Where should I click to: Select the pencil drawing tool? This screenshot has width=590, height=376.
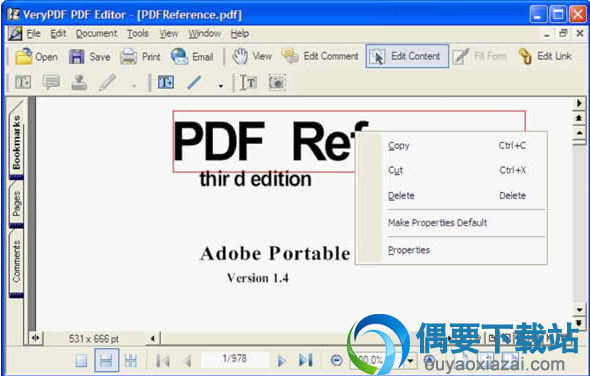coord(107,82)
